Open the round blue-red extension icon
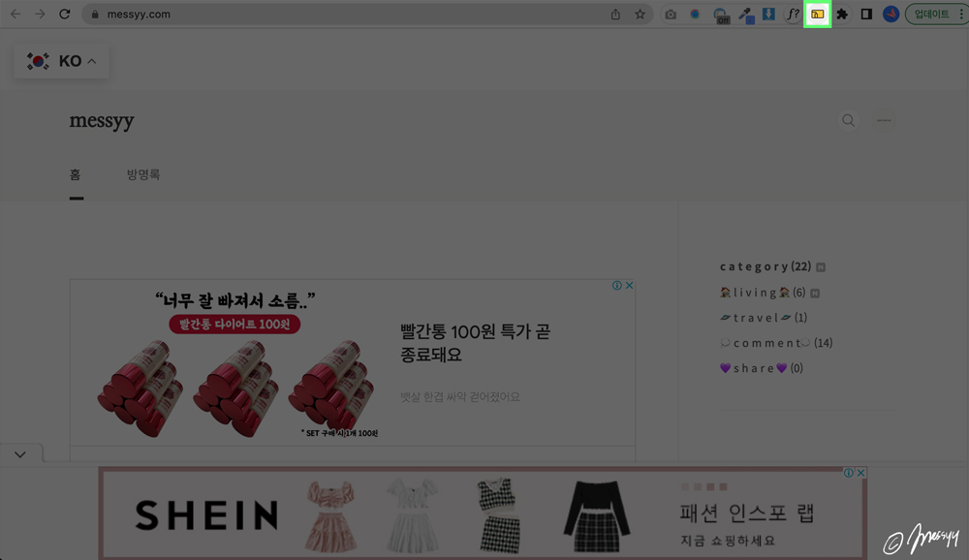 (x=695, y=14)
